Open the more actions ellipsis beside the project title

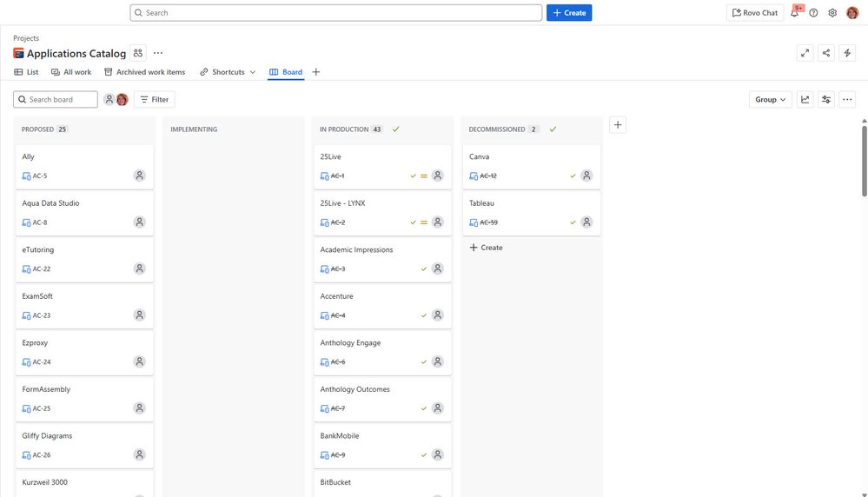[158, 53]
